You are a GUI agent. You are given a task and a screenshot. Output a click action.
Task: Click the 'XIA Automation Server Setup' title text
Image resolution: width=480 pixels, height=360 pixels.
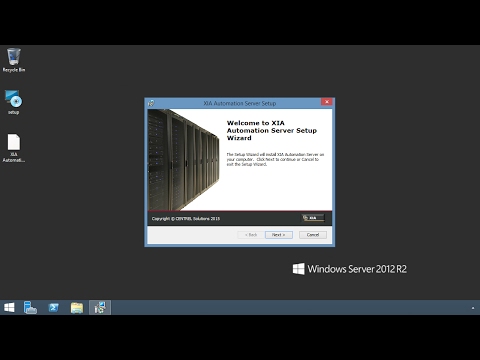pyautogui.click(x=240, y=103)
